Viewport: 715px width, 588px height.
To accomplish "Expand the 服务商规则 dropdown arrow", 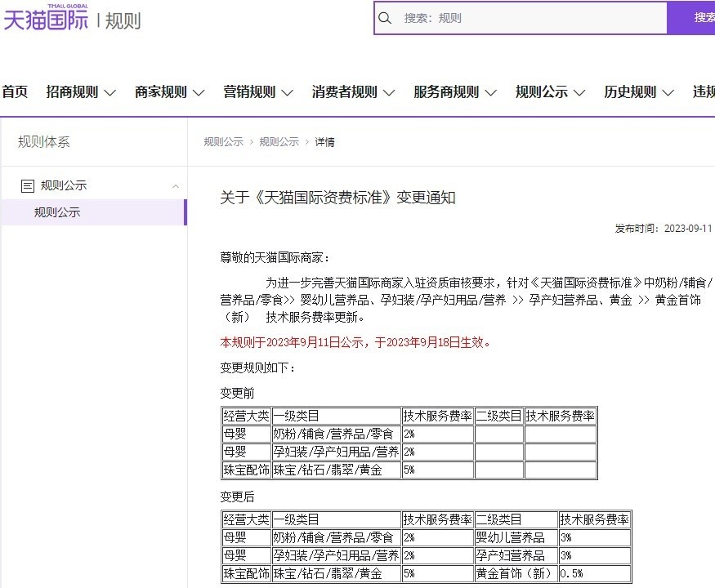I will pyautogui.click(x=490, y=93).
